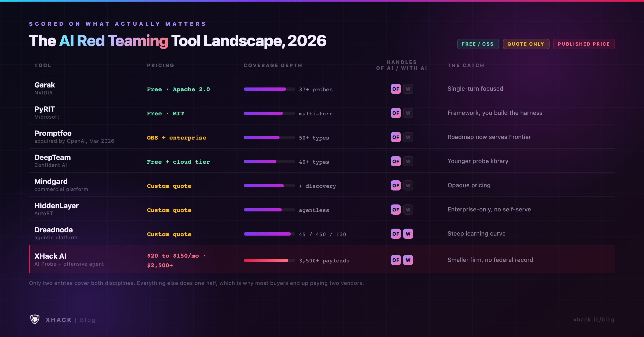Screen dimensions: 644x337
Task: Click the HiddenLayer tool name
Action: pyautogui.click(x=57, y=206)
